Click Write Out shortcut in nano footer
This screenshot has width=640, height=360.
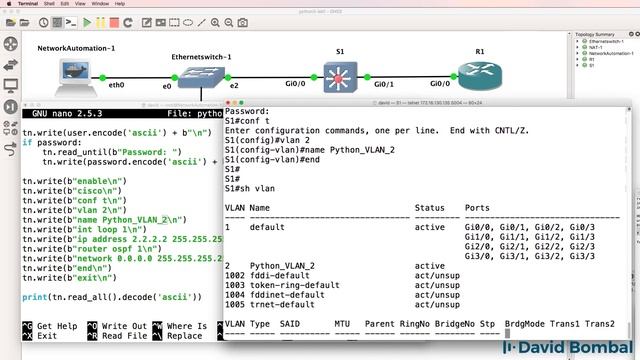[x=117, y=326]
